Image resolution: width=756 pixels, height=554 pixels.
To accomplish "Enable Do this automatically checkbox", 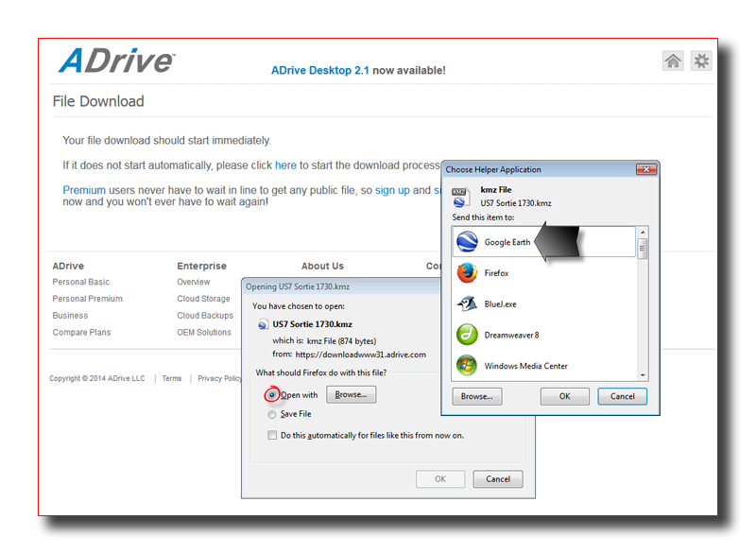I will [x=272, y=435].
